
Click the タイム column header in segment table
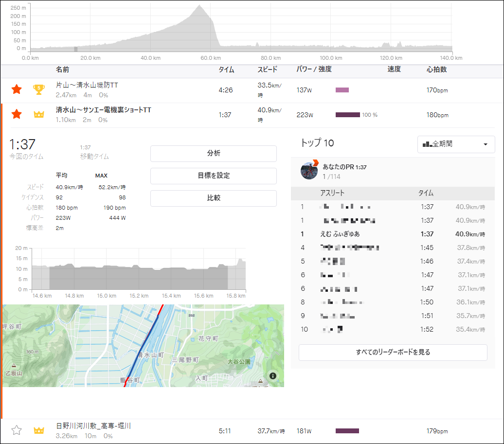pos(226,70)
